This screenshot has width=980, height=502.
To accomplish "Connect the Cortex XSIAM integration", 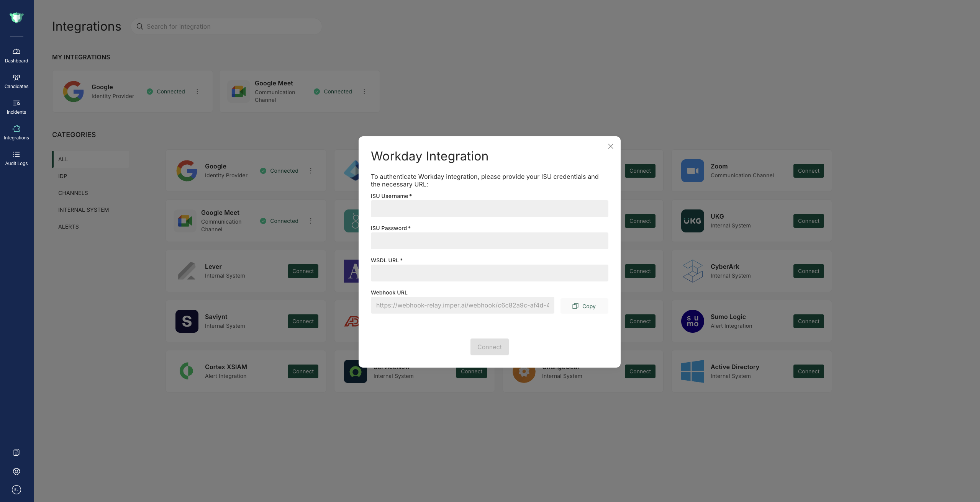I will pos(303,371).
